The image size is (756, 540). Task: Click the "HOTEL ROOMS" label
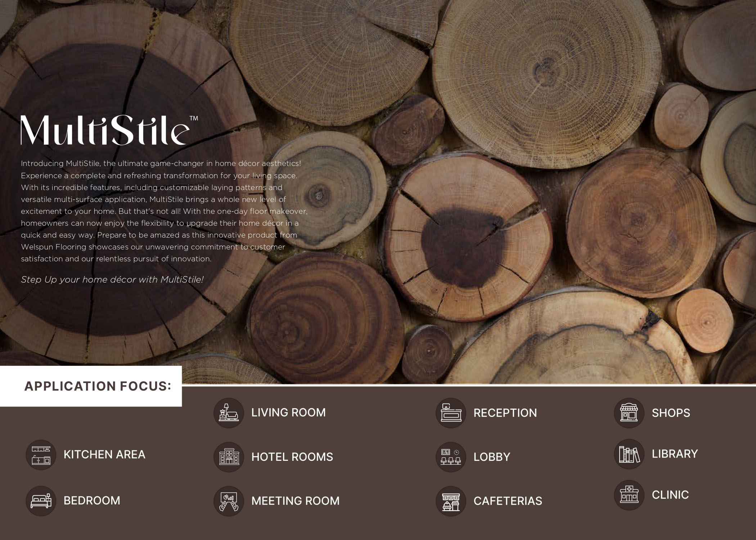(292, 457)
